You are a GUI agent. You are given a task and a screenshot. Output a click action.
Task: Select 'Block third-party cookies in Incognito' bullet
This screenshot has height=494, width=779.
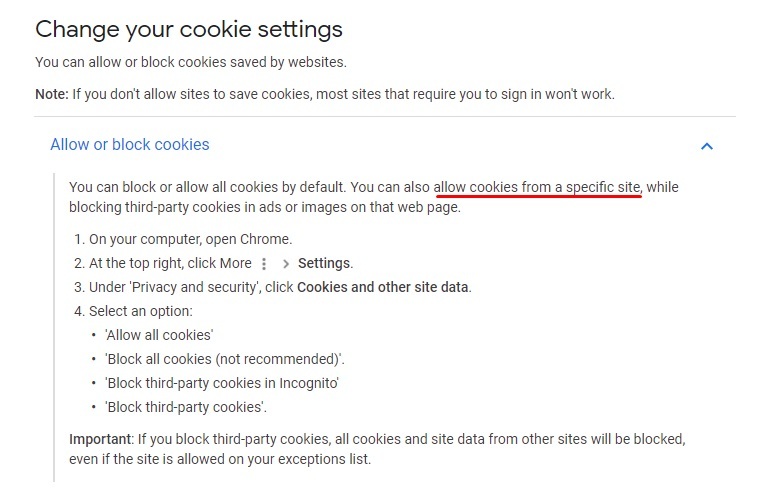click(222, 383)
